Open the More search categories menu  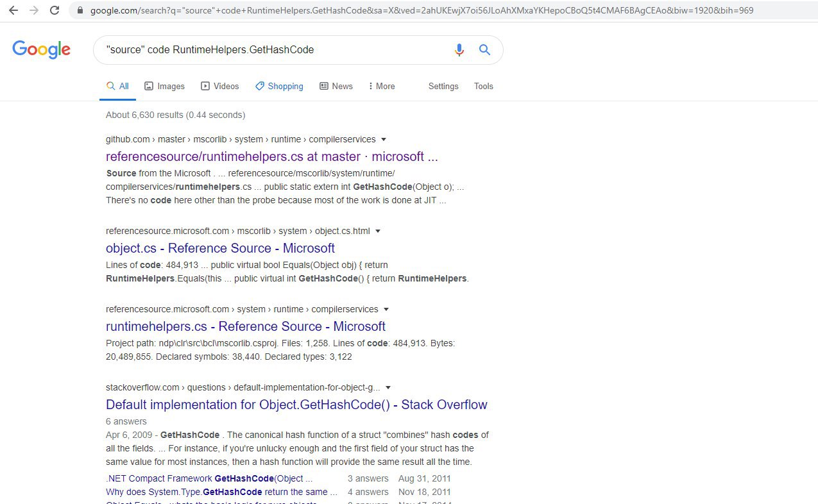point(382,86)
